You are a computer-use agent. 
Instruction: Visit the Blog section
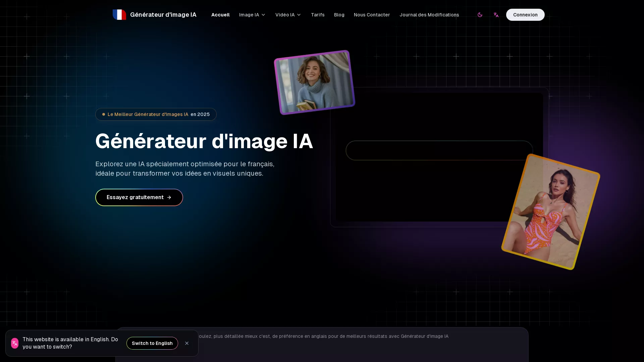(339, 15)
